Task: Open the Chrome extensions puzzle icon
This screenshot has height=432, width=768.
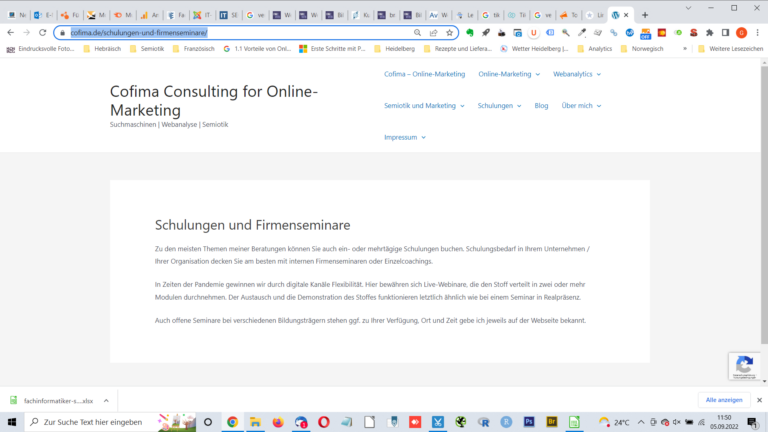Action: [709, 32]
